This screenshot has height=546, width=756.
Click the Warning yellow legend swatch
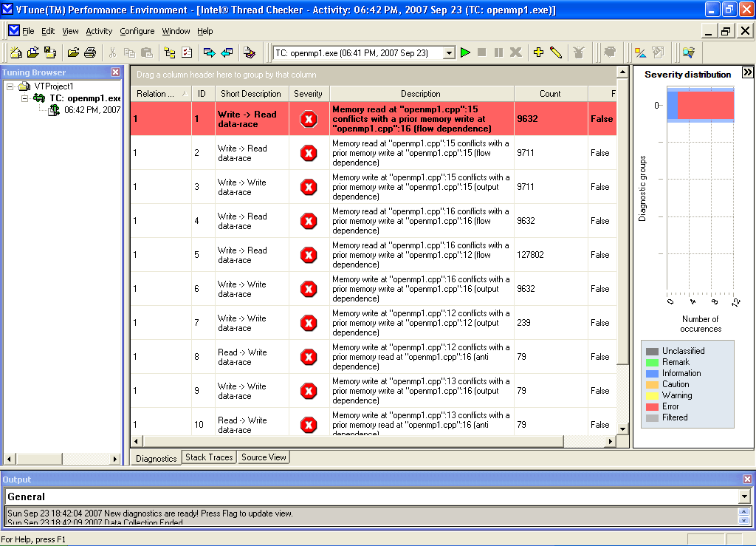(x=652, y=395)
